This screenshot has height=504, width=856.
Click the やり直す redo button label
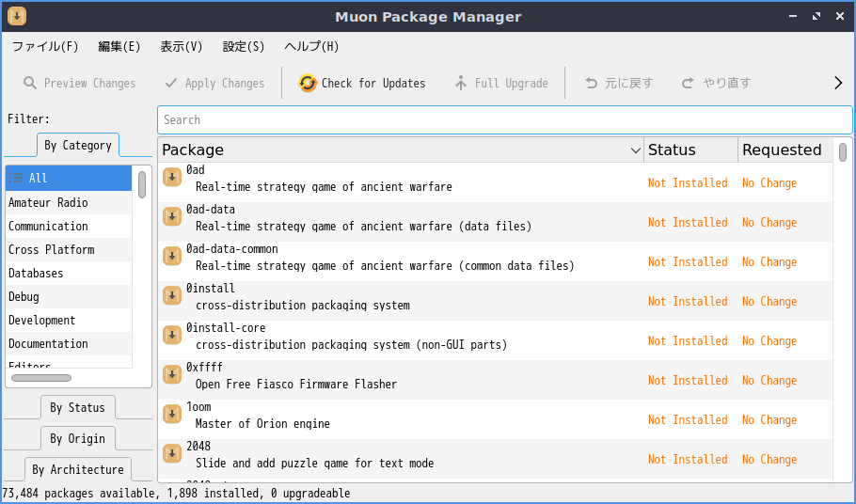click(726, 83)
